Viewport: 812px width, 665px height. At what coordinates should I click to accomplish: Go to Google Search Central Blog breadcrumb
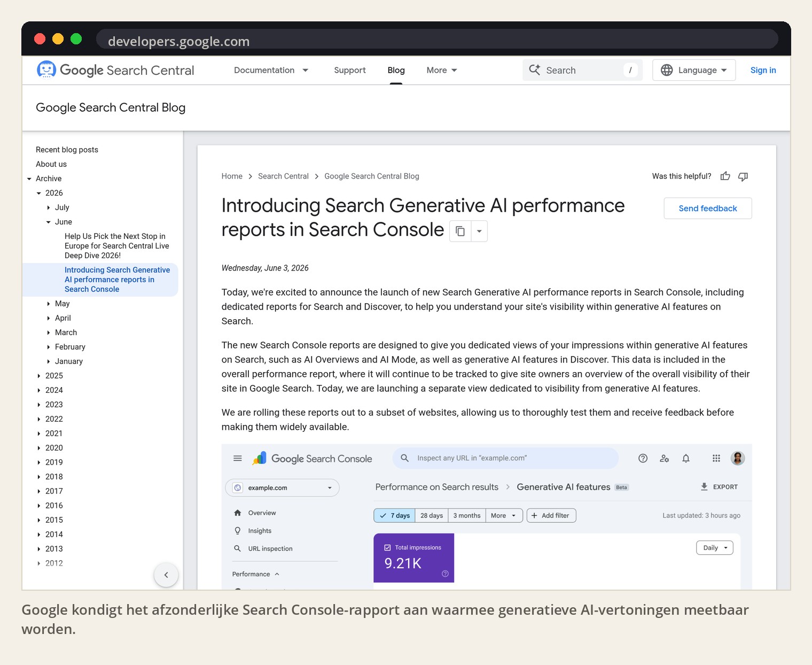(372, 176)
